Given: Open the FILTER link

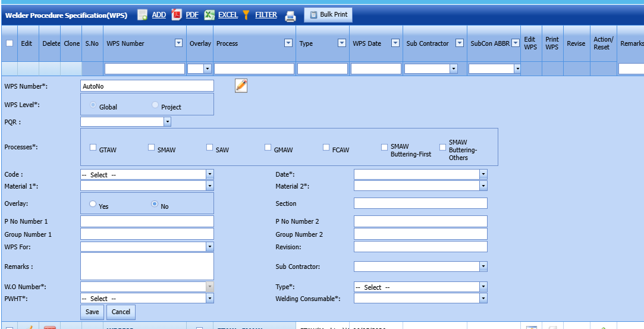Looking at the screenshot, I should coord(266,15).
